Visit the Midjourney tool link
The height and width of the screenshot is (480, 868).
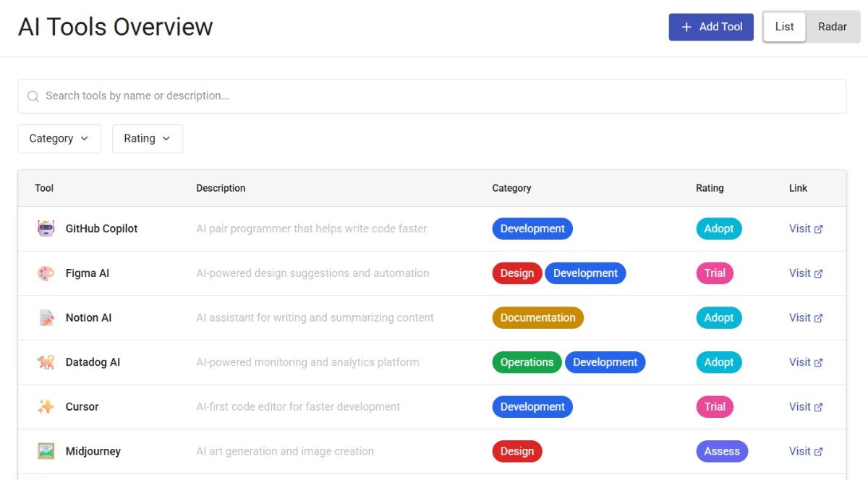pos(805,451)
